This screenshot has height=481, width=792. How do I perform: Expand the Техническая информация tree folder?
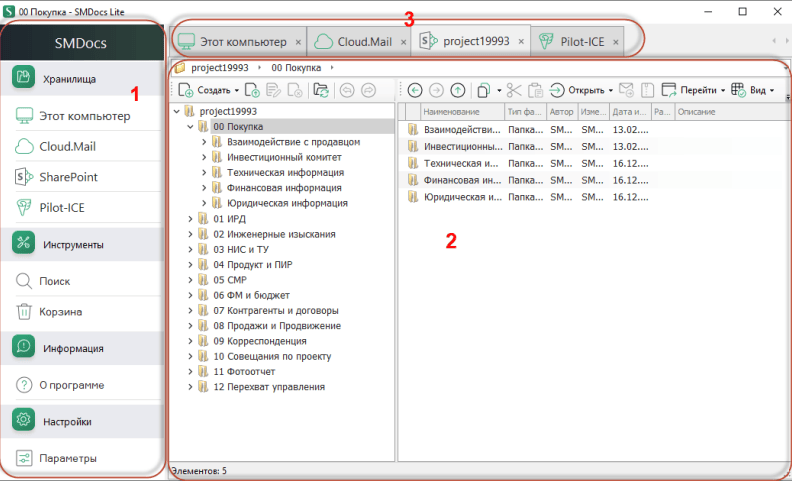204,172
